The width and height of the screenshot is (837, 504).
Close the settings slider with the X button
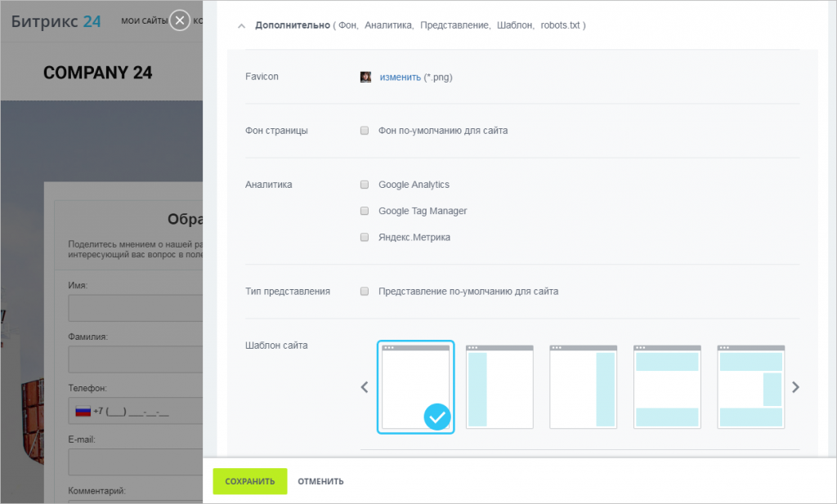click(x=180, y=20)
